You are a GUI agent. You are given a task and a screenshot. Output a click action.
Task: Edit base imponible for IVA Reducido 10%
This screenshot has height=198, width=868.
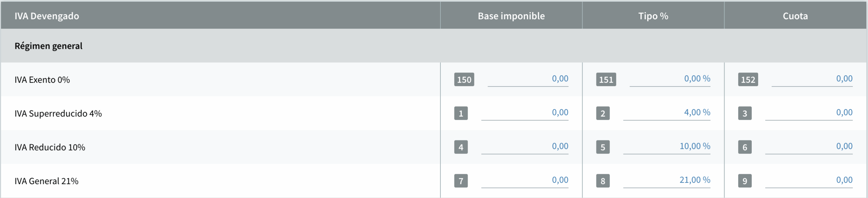[525, 147]
